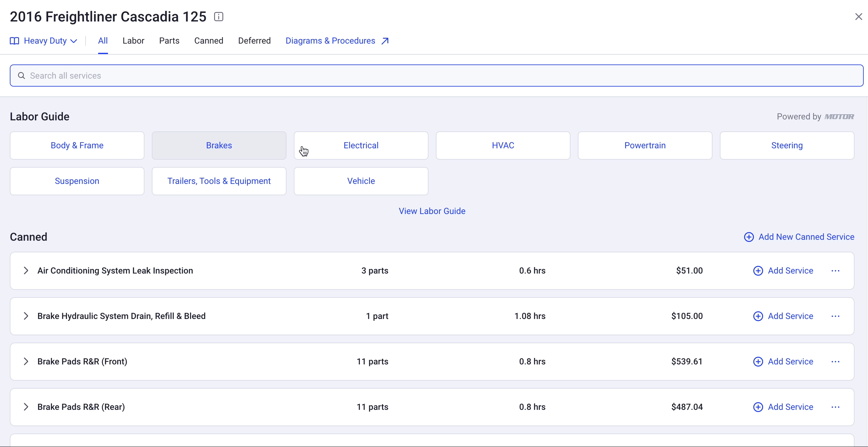Click the $539.61 price value
The width and height of the screenshot is (868, 447).
pyautogui.click(x=687, y=362)
